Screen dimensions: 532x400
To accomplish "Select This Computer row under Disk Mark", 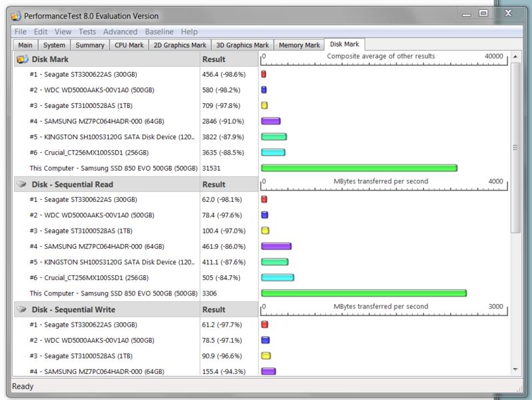I will click(113, 168).
